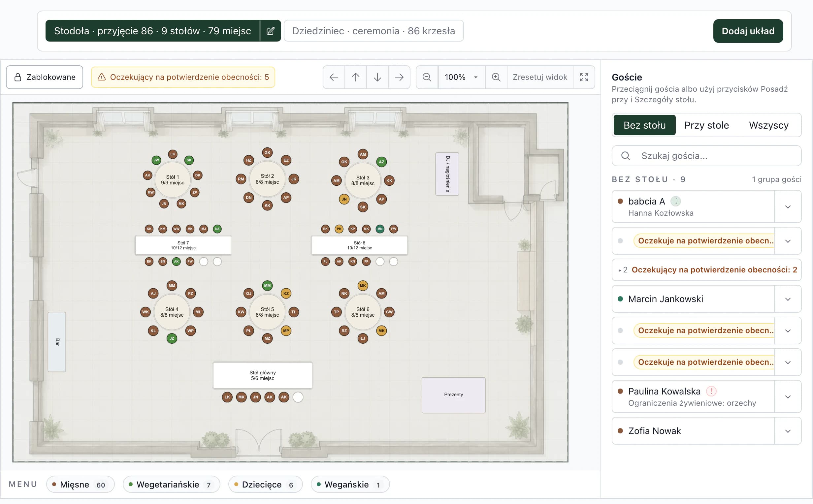Expand the Marcin Jankowski guest row
Image resolution: width=813 pixels, height=504 pixels.
coord(788,299)
